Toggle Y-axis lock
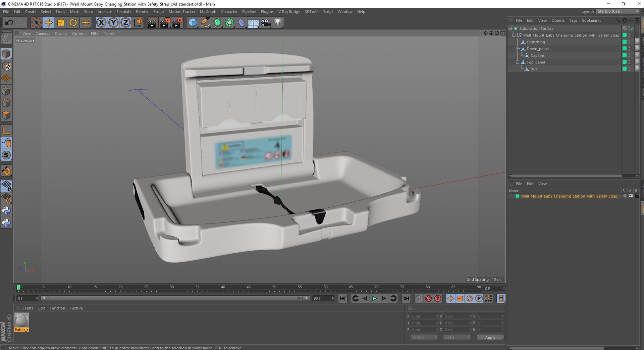The height and width of the screenshot is (350, 644). point(113,23)
